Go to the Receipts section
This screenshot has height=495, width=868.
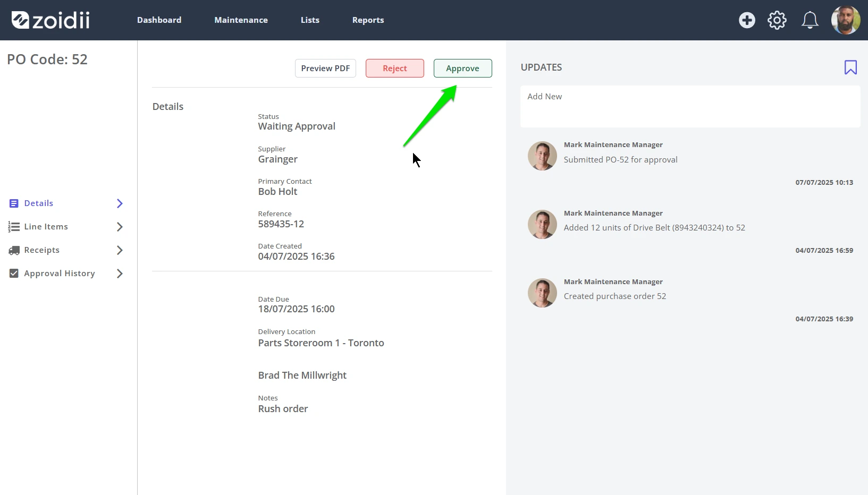(x=42, y=250)
